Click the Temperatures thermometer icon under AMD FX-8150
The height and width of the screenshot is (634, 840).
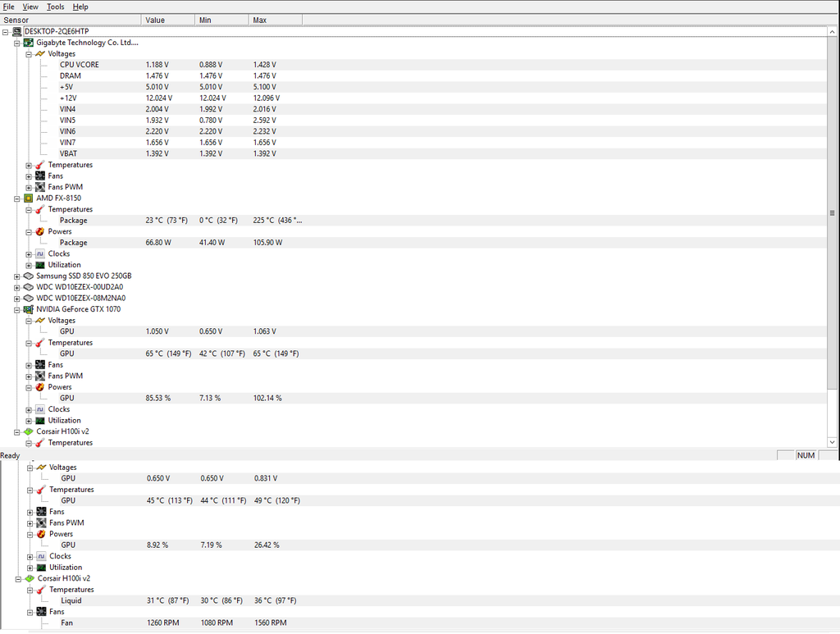pyautogui.click(x=40, y=209)
